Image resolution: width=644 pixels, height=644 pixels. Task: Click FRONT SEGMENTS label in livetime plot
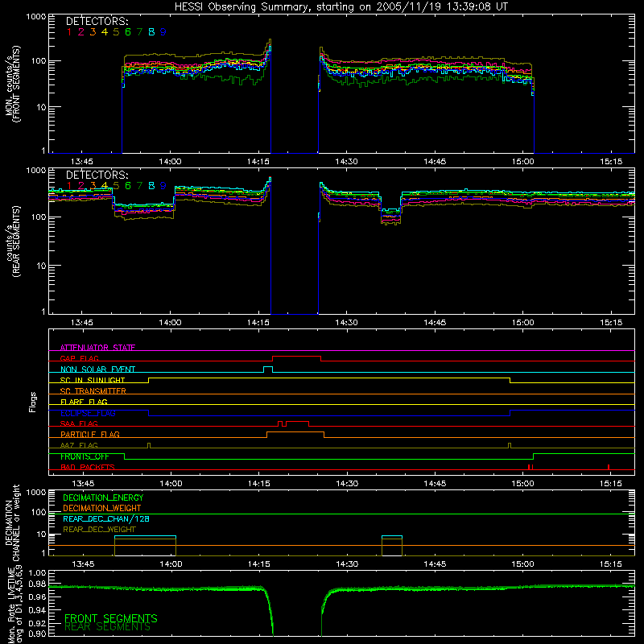tap(111, 618)
